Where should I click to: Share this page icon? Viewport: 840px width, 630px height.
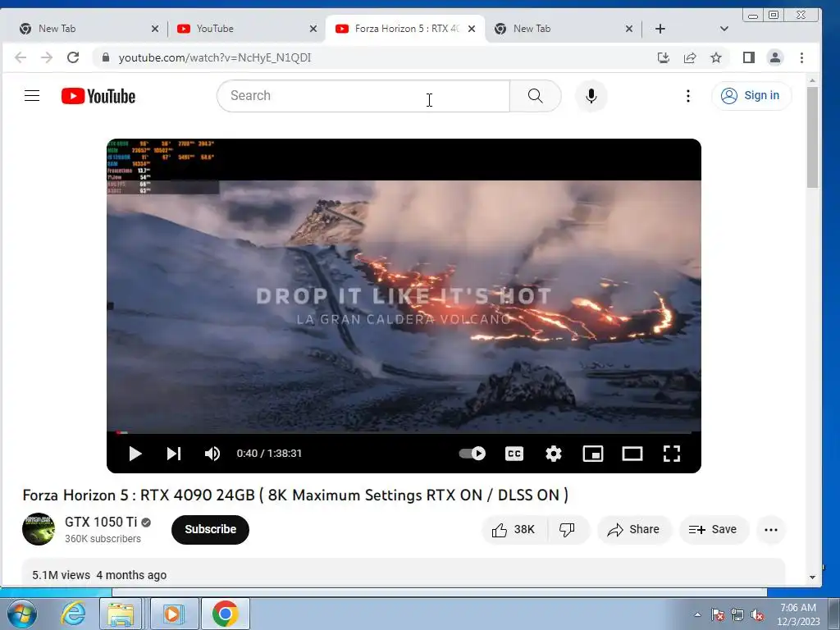(x=690, y=58)
